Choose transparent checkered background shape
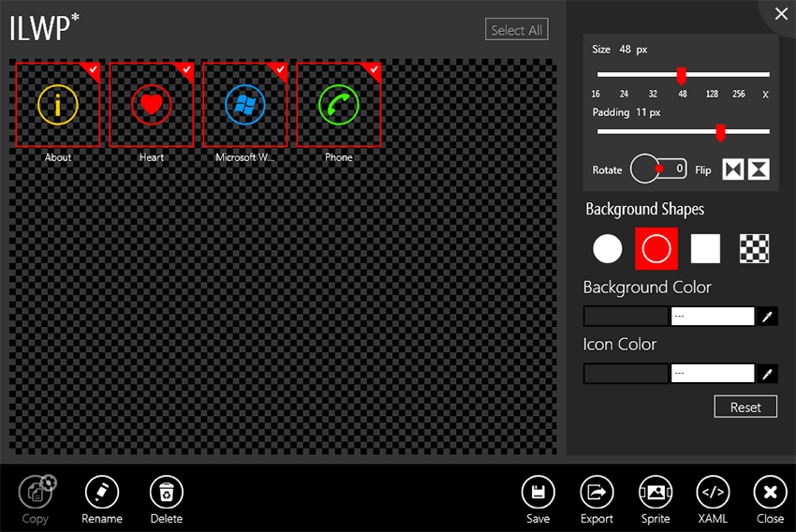The height and width of the screenshot is (532, 796). click(754, 249)
